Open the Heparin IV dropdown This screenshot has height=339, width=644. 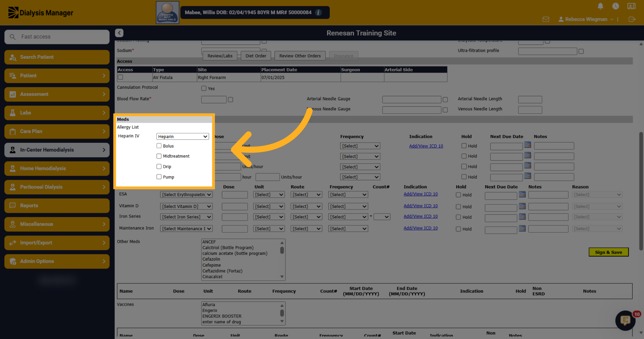(x=182, y=136)
